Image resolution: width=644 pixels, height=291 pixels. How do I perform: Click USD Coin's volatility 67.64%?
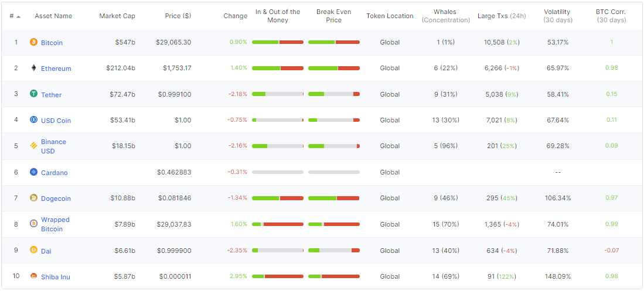pyautogui.click(x=557, y=120)
